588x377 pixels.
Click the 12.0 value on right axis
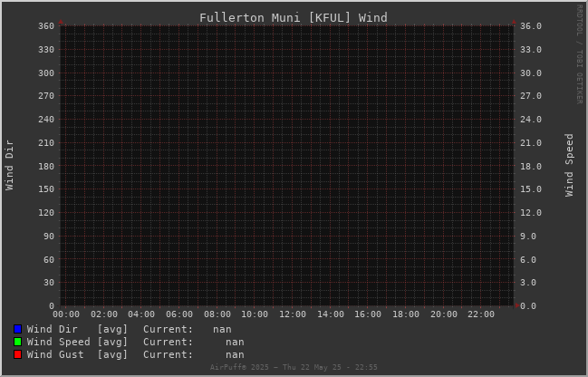tap(531, 213)
